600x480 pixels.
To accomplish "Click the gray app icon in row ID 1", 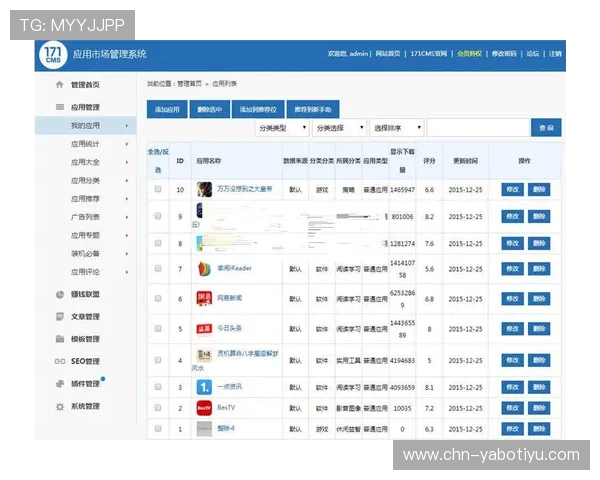I will pos(204,429).
